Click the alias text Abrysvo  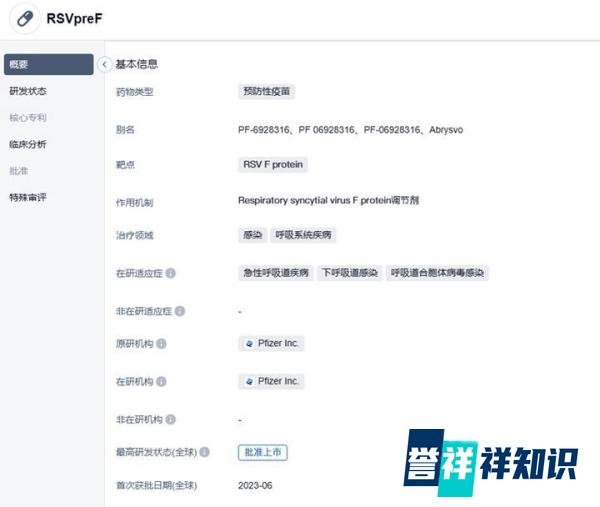pyautogui.click(x=446, y=130)
